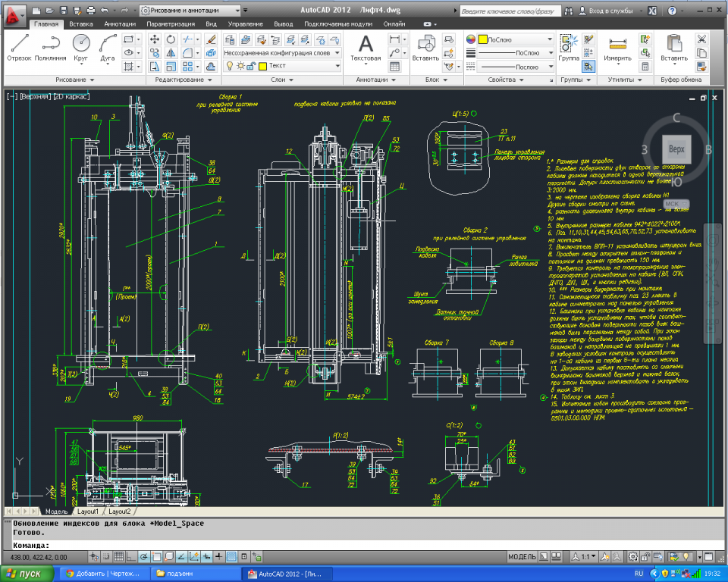
Task: Click the Scale tool icon
Action: tap(171, 67)
